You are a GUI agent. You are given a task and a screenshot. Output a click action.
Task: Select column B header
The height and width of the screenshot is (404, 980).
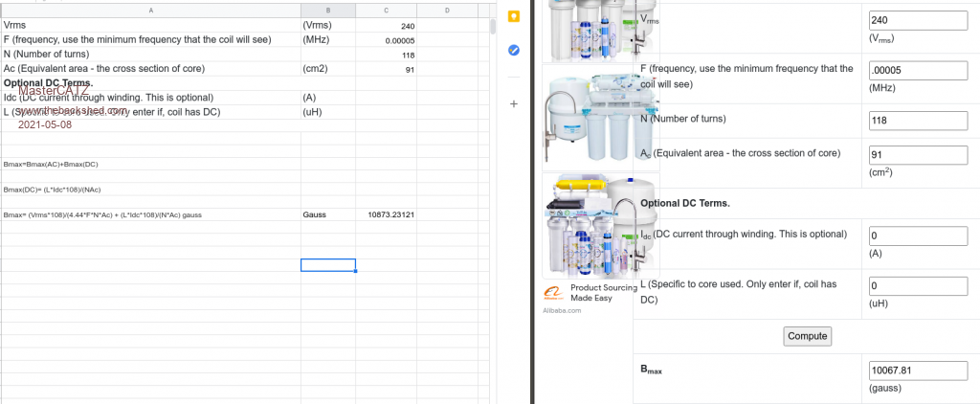pyautogui.click(x=327, y=10)
